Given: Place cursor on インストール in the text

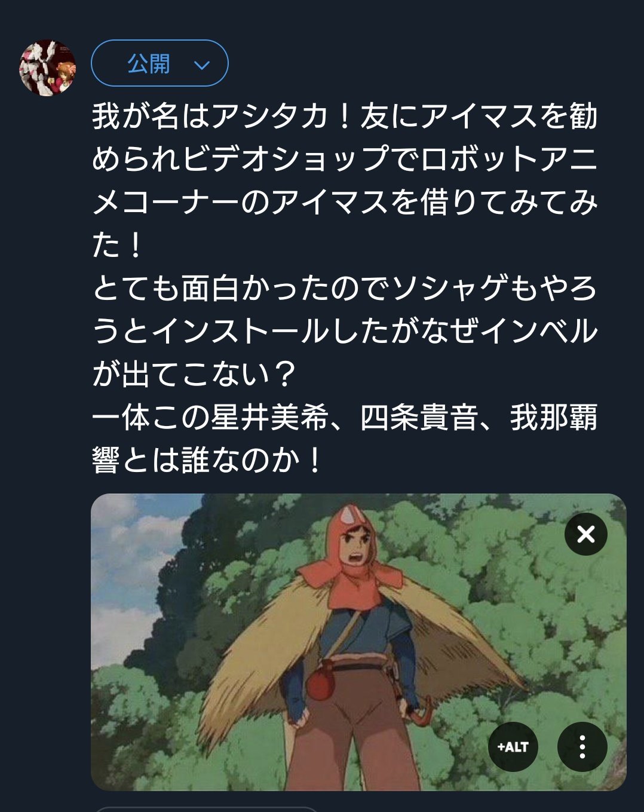Looking at the screenshot, I should pos(240,332).
